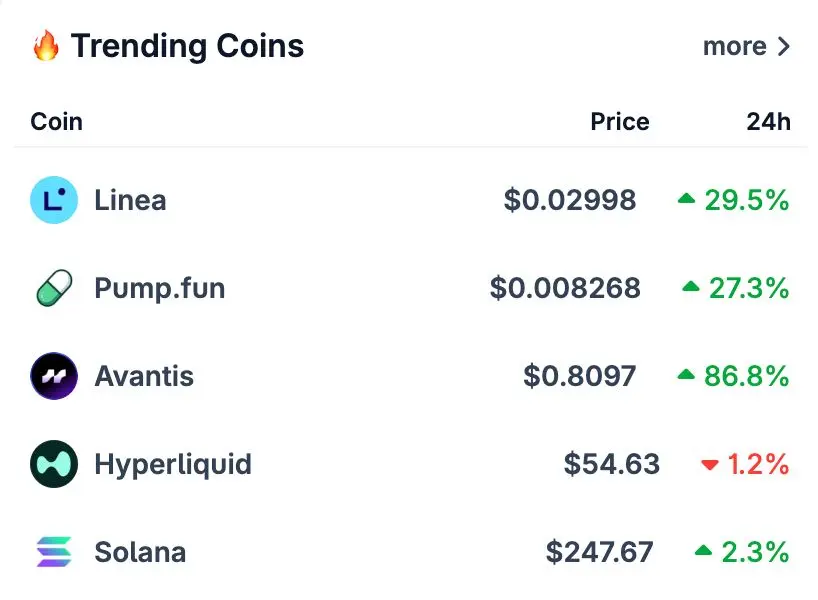Click the Solana coin logo icon
The image size is (818, 600).
(x=54, y=552)
